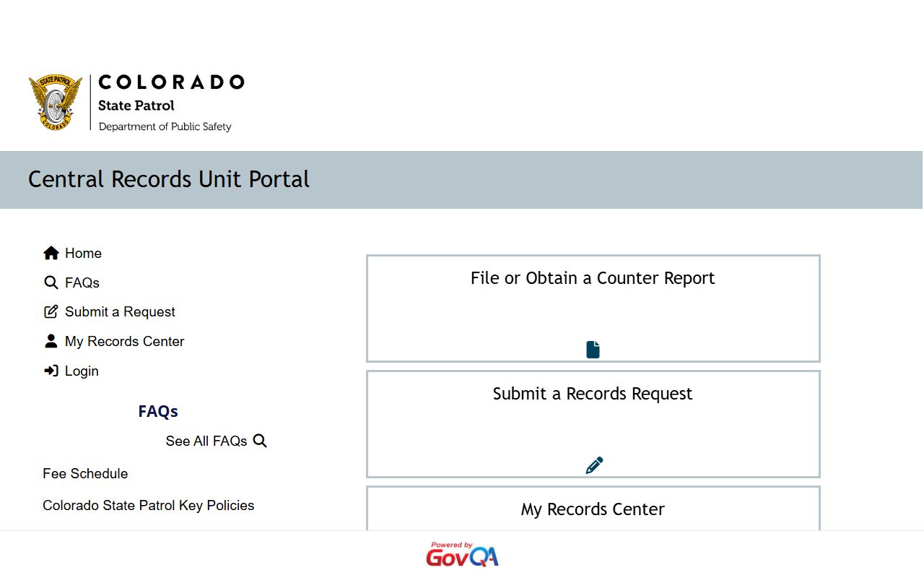This screenshot has height=578, width=924.
Task: Click the edit-square icon beside Submit a Request
Action: coord(51,311)
